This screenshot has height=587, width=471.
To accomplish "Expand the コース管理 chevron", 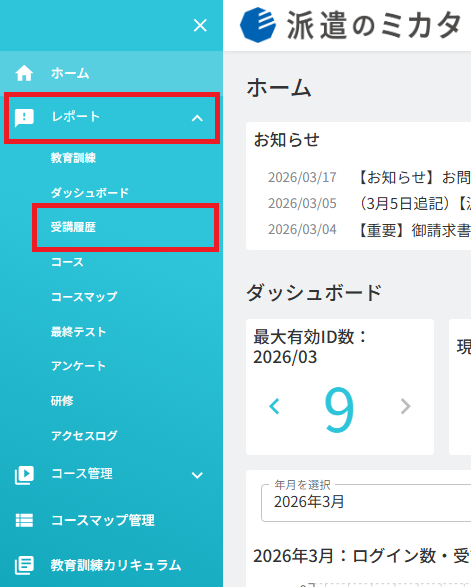I will click(197, 475).
